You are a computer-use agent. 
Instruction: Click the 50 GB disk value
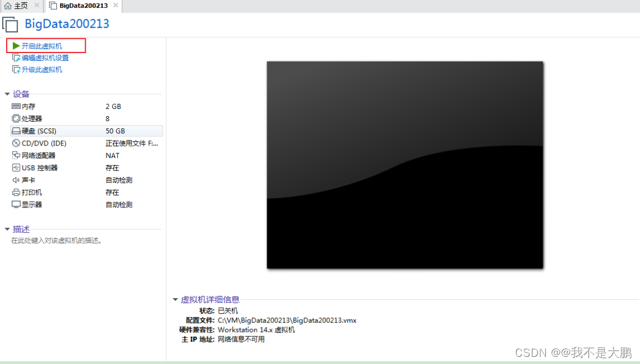point(115,131)
